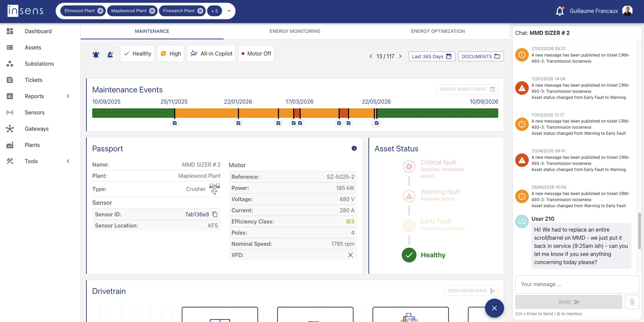644x322 pixels.
Task: Click the Healthy status chip
Action: coord(137,53)
